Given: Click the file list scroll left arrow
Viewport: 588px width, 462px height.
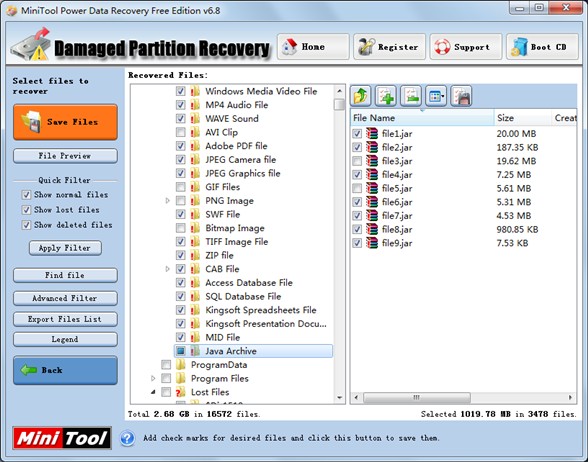Looking at the screenshot, I should (356, 398).
